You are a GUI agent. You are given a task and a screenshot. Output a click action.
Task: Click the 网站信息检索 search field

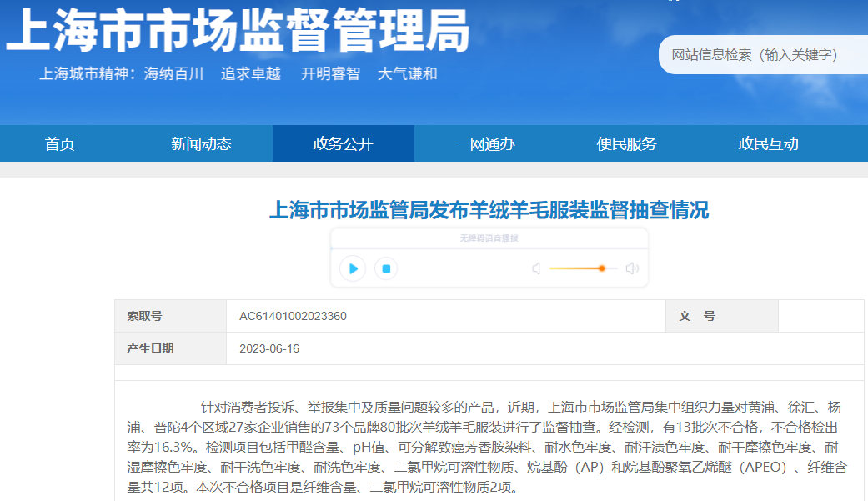tap(759, 55)
